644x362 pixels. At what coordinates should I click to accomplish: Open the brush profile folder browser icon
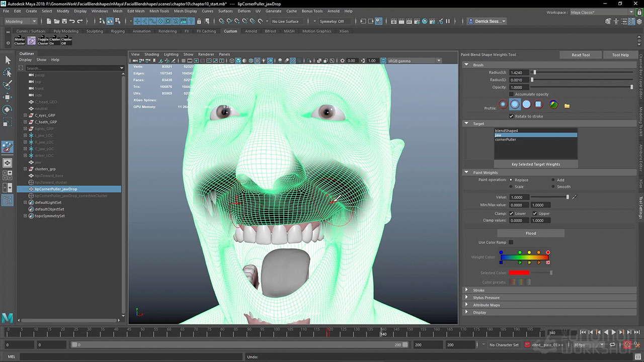[x=567, y=106]
